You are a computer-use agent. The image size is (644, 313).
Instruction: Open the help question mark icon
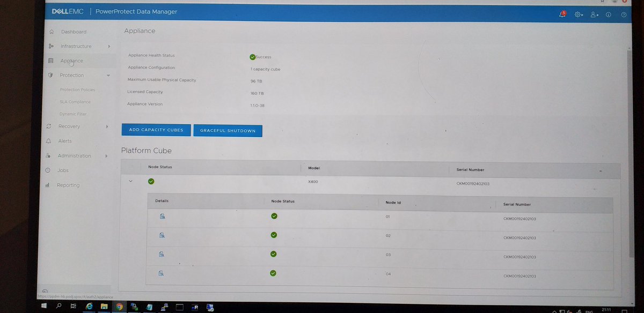[x=624, y=14]
